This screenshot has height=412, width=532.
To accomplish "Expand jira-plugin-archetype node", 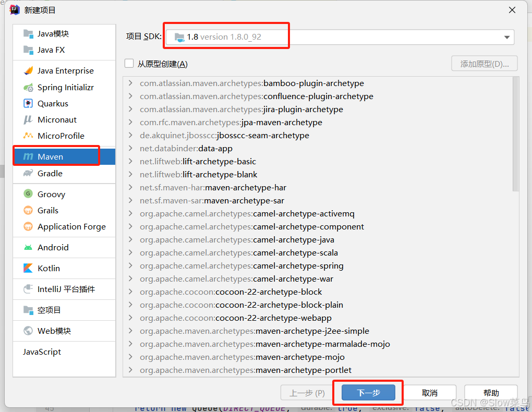I will coord(130,110).
